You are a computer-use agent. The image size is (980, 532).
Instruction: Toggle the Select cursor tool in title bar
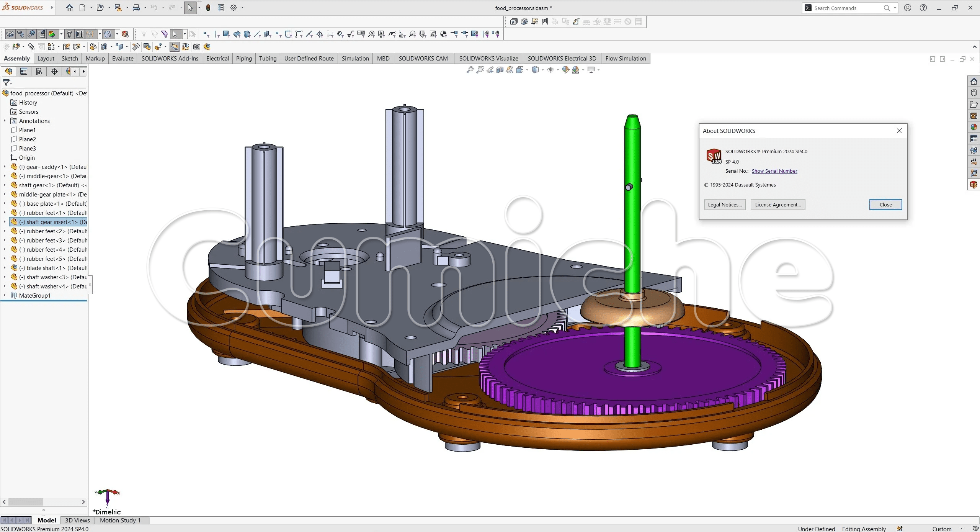click(190, 8)
